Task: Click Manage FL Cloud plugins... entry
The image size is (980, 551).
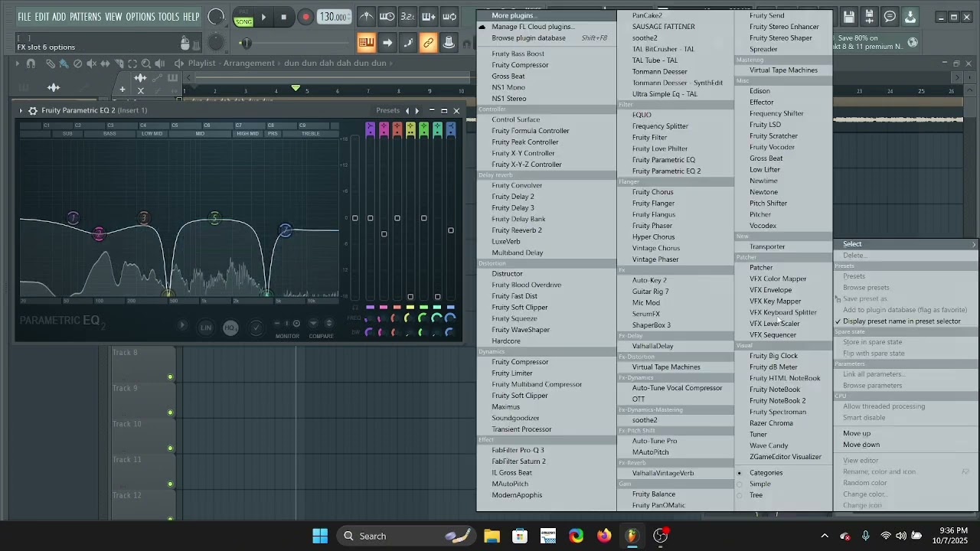Action: click(533, 27)
